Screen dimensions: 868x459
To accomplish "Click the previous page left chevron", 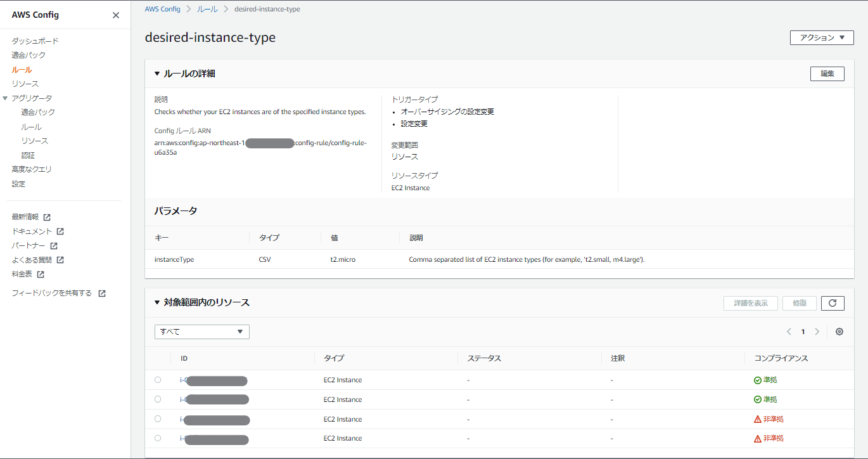I will click(789, 331).
